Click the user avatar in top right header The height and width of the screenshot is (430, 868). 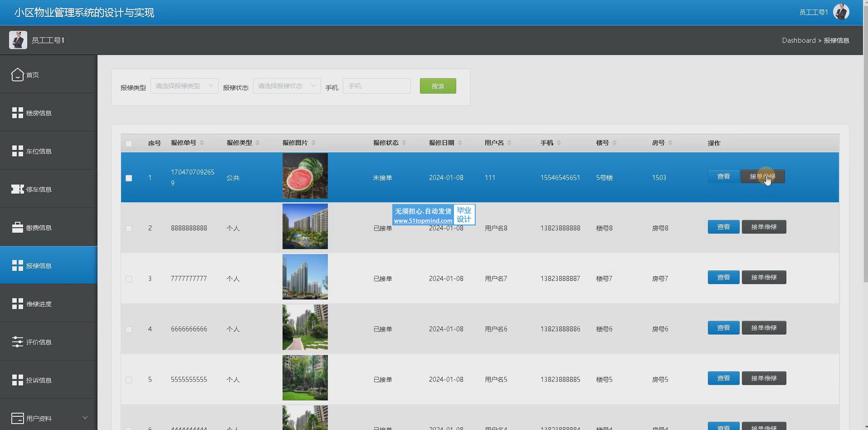(x=841, y=12)
